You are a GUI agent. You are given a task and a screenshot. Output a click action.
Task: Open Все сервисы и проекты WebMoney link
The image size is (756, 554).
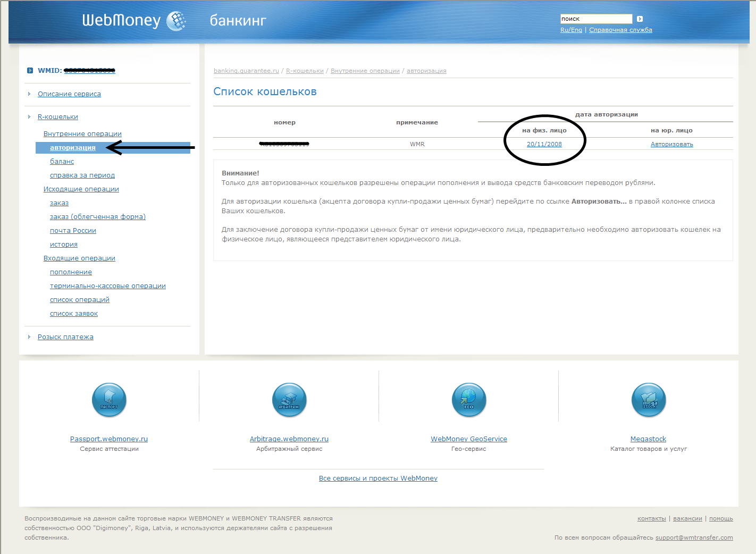click(378, 478)
